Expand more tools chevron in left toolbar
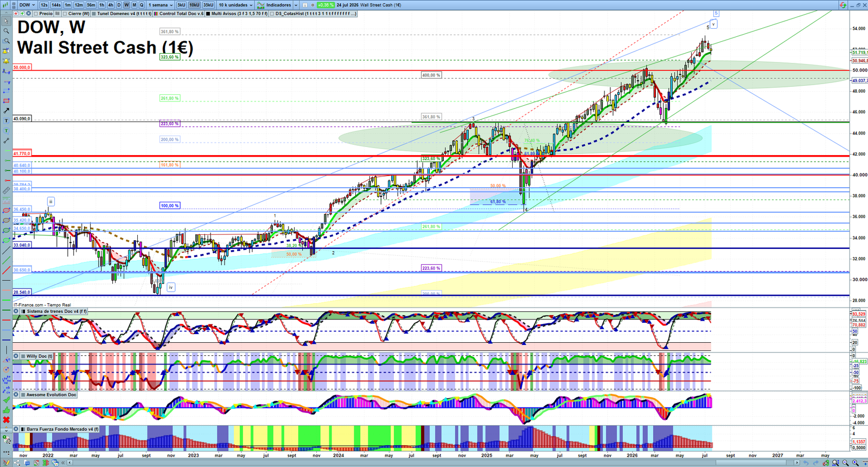Image resolution: width=868 pixels, height=467 pixels. click(x=6, y=430)
